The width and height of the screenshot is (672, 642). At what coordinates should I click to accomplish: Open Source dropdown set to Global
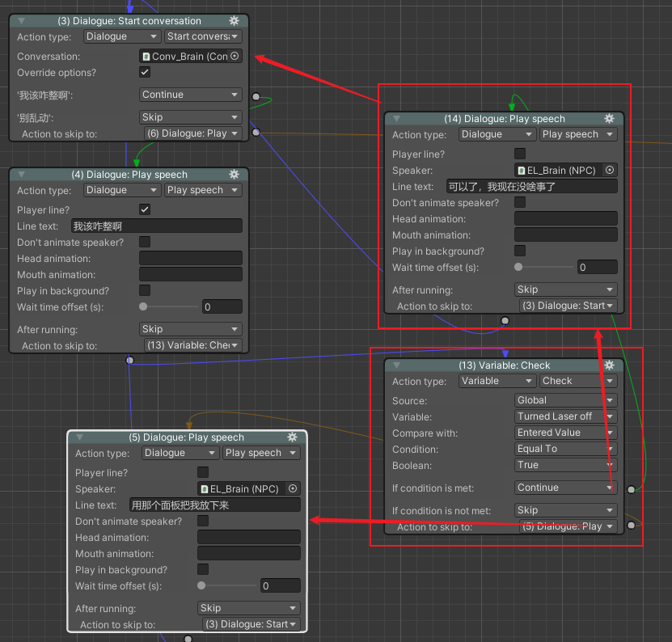pos(566,400)
